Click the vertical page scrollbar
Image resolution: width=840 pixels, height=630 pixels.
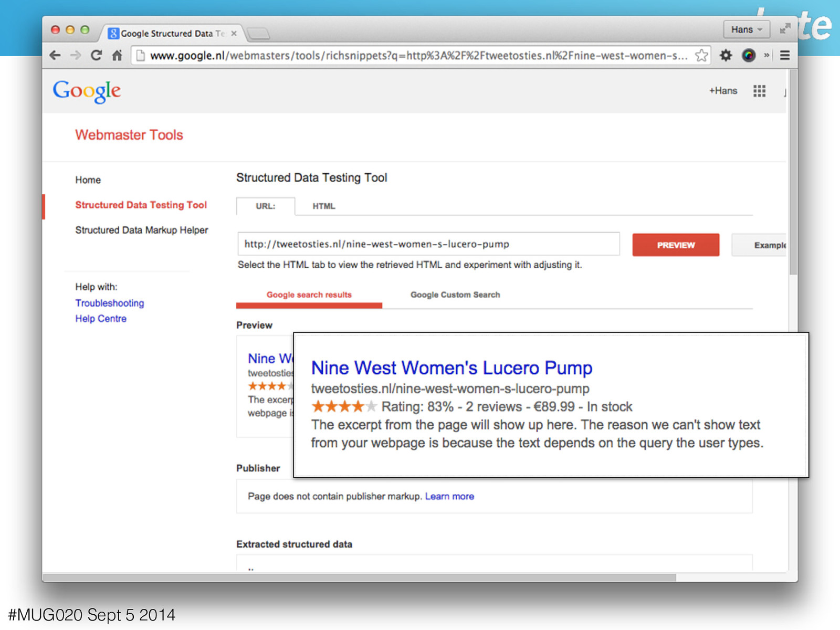[x=793, y=173]
